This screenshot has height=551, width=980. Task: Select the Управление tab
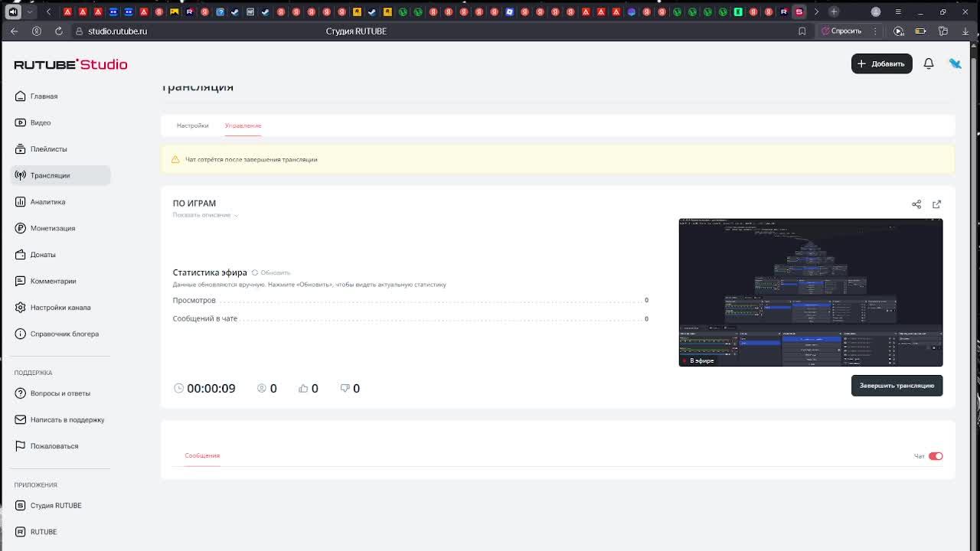click(243, 126)
